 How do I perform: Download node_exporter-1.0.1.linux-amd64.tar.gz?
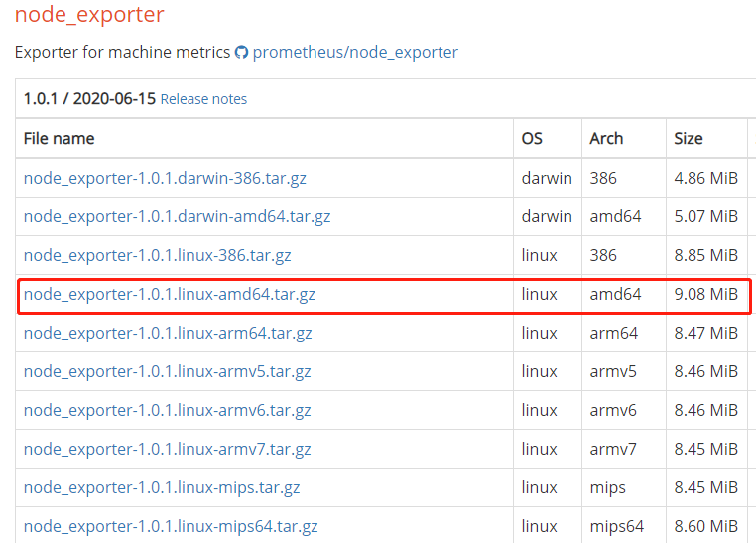point(170,294)
